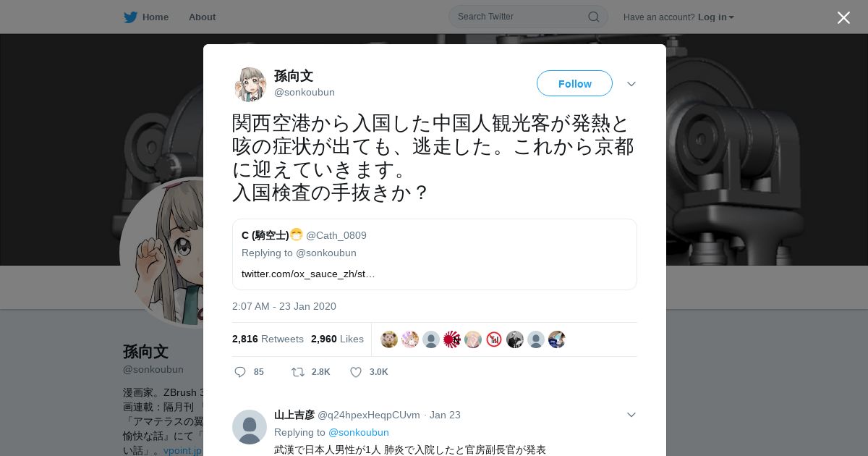Like the tweet with the heart icon

(356, 372)
